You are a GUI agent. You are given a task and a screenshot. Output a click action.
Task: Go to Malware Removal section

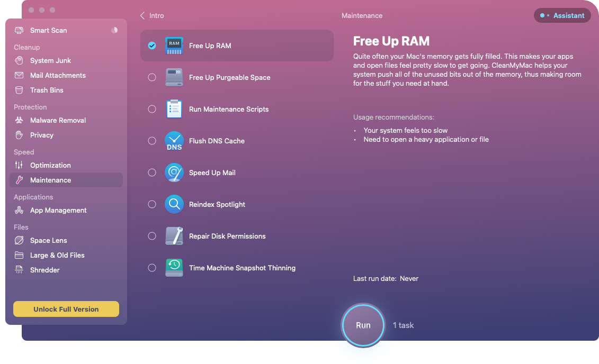coord(66,120)
